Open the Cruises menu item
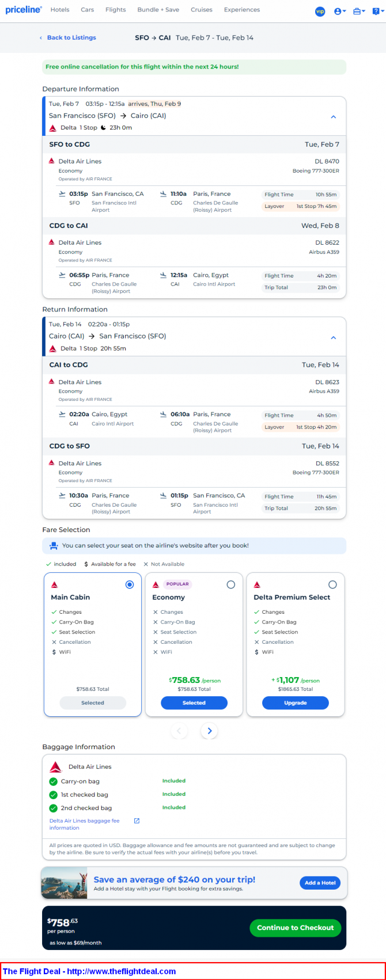Image resolution: width=386 pixels, height=980 pixels. click(202, 10)
